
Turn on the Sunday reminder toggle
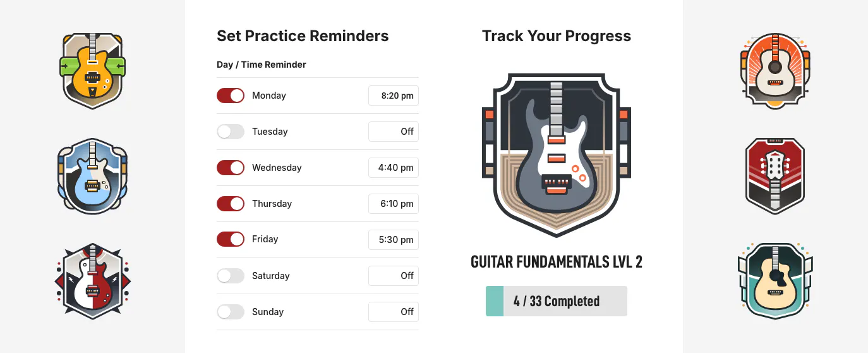(231, 312)
